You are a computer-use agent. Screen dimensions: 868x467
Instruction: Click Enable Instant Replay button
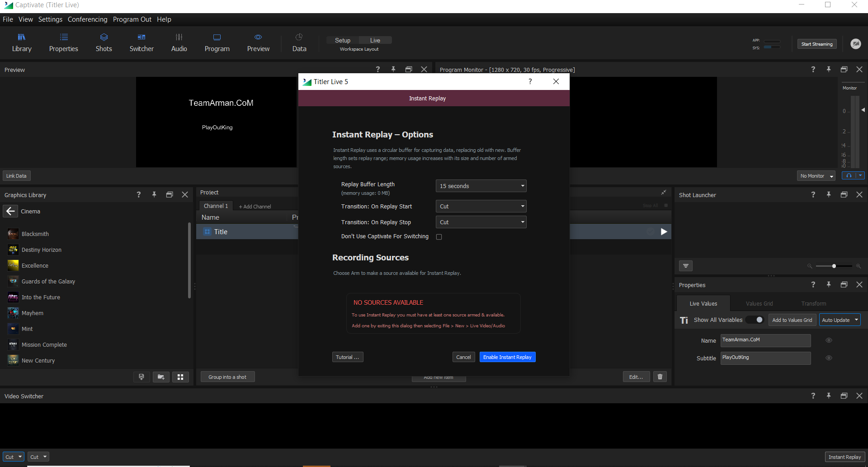coord(507,357)
